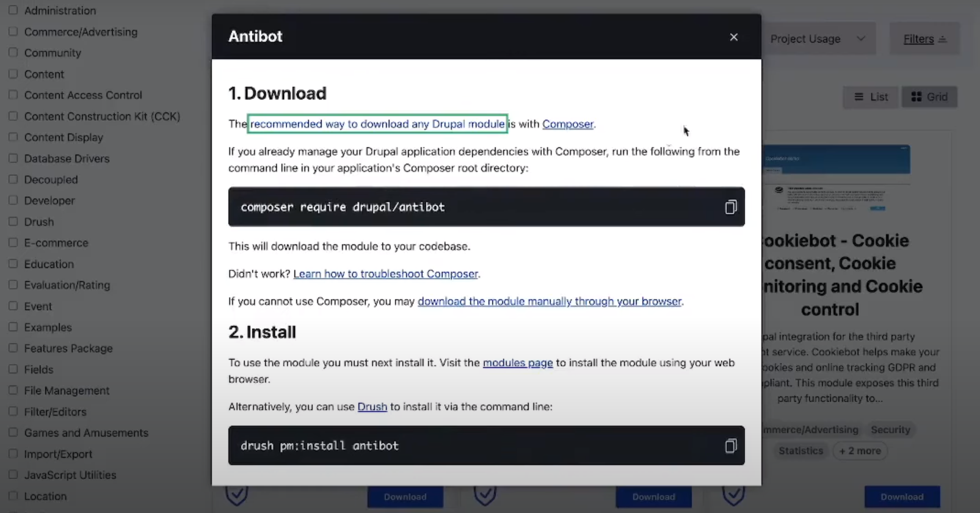Check the Fields checkbox
The height and width of the screenshot is (513, 980).
pyautogui.click(x=13, y=369)
